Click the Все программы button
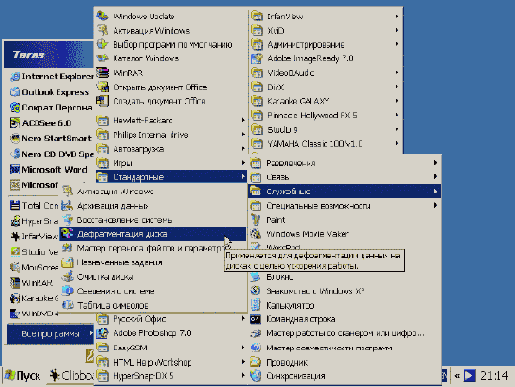This screenshot has height=387, width=515. (x=50, y=334)
